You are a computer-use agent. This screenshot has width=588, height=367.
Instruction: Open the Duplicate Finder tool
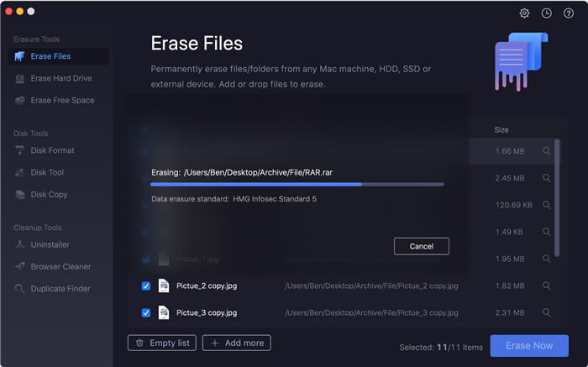pos(59,289)
